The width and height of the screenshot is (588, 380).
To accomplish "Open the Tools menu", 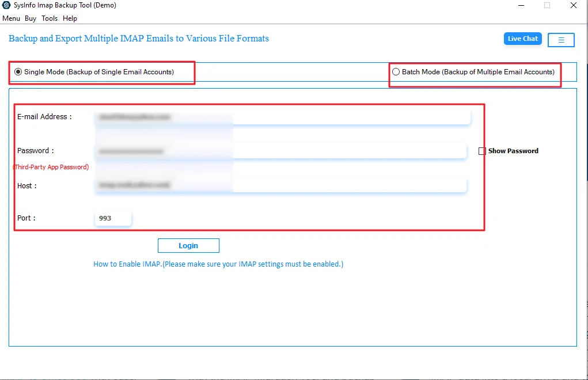I will pos(49,18).
